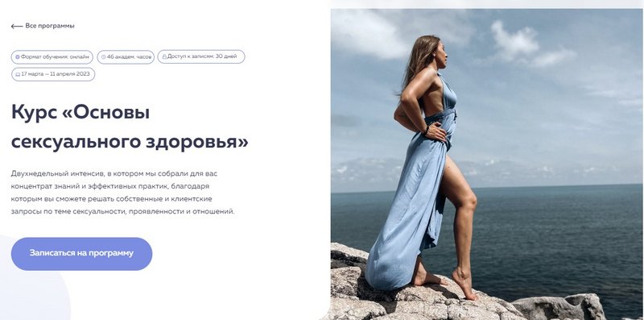This screenshot has height=320, width=644.
Task: Click the description line starting 'которым вы сможете'
Action: click(x=112, y=199)
